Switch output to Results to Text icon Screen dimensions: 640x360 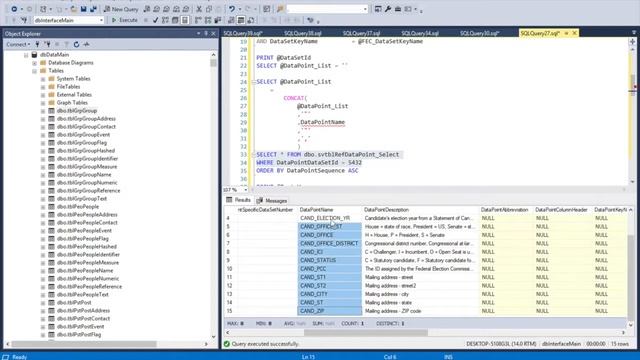coord(231,20)
